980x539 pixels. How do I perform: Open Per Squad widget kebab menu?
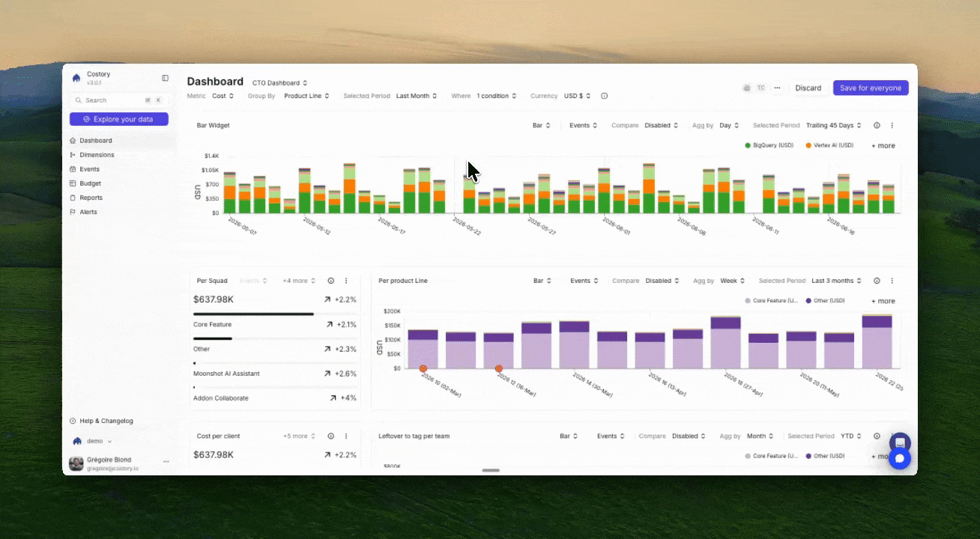pos(346,281)
